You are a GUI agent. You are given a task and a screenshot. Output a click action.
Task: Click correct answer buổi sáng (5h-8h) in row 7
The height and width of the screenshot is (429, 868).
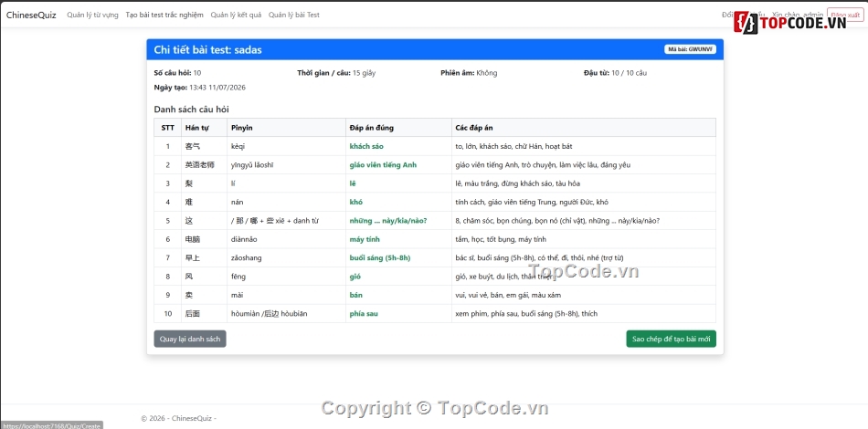[x=380, y=257]
